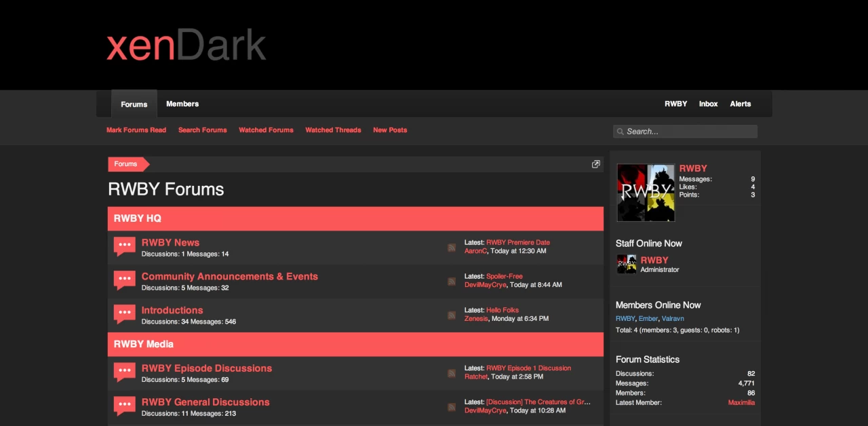Open latest thread Hello Folks
Viewport: 868px width, 426px height.
click(x=502, y=310)
